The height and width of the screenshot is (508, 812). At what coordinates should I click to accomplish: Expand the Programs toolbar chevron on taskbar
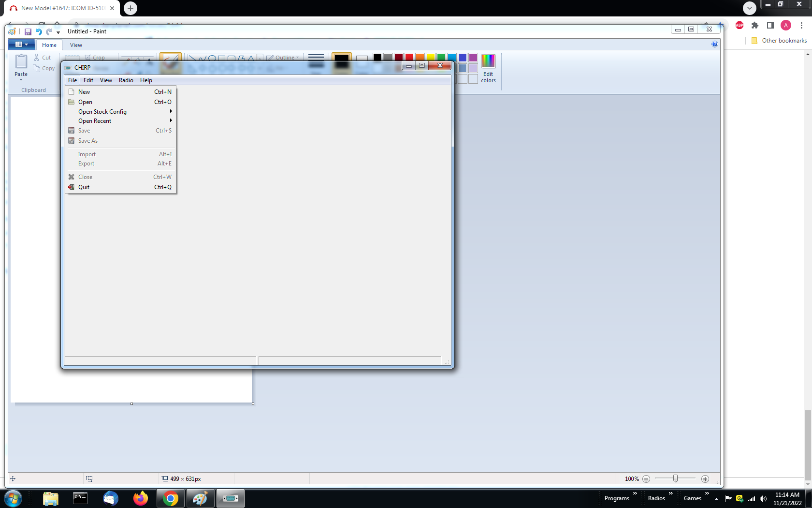pyautogui.click(x=635, y=493)
